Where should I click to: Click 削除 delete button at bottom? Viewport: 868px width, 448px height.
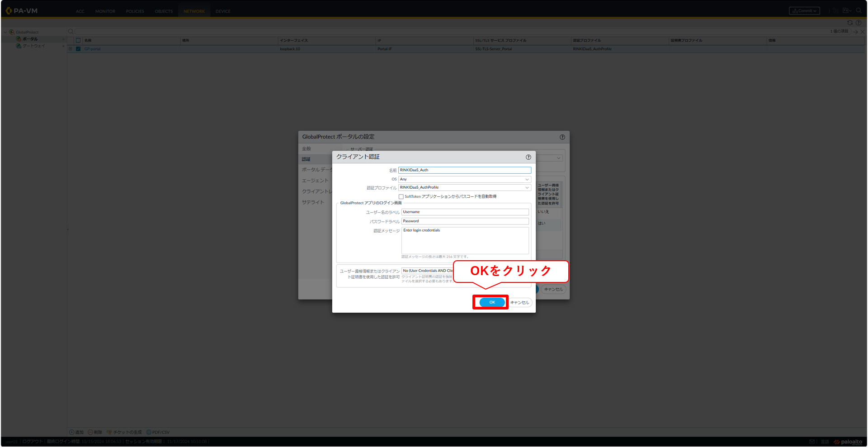pyautogui.click(x=95, y=433)
